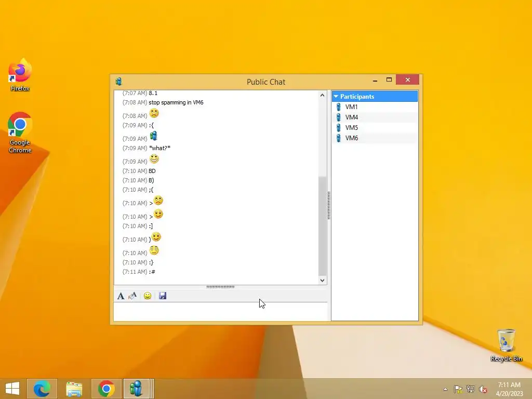532x399 pixels.
Task: Click the '*what?*' message
Action: pyautogui.click(x=159, y=148)
